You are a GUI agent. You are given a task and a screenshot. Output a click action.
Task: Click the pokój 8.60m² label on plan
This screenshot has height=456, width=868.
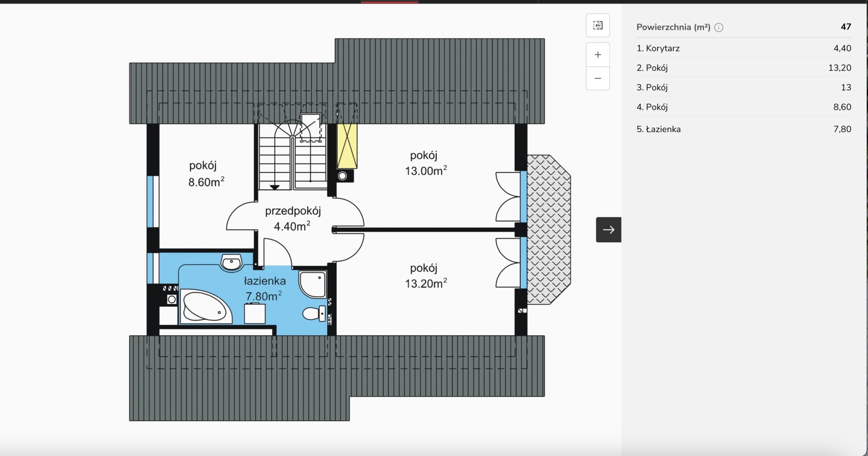[x=206, y=174]
